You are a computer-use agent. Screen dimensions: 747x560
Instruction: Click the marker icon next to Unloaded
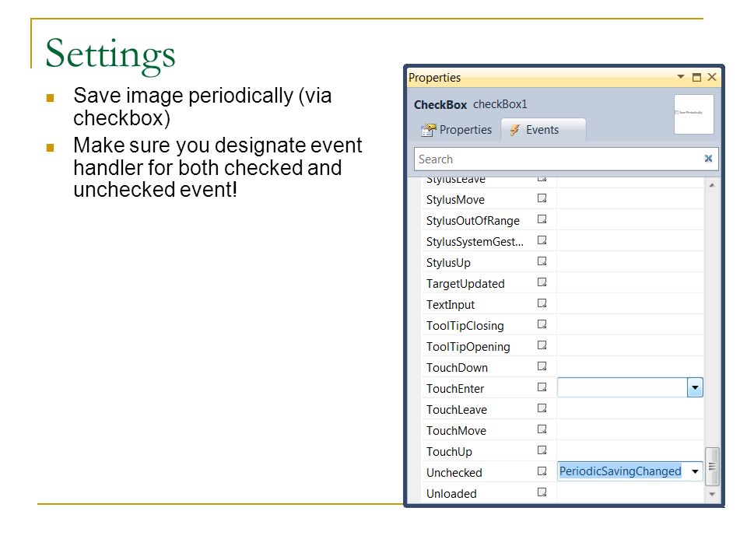542,492
